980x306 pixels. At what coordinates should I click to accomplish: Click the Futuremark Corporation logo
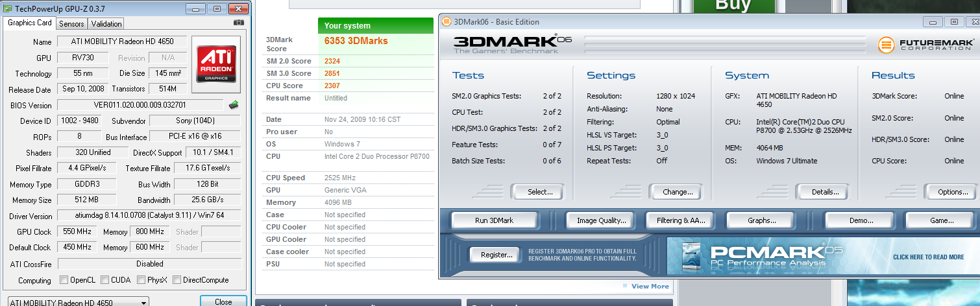click(x=925, y=45)
